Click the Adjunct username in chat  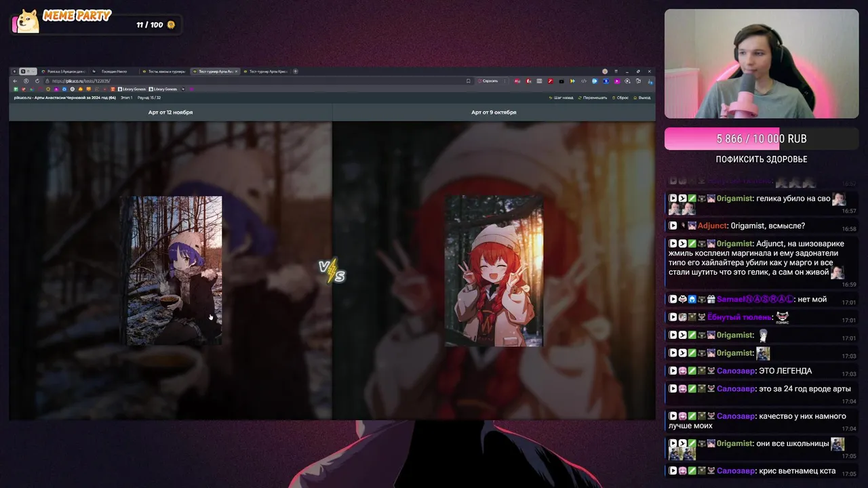[713, 226]
